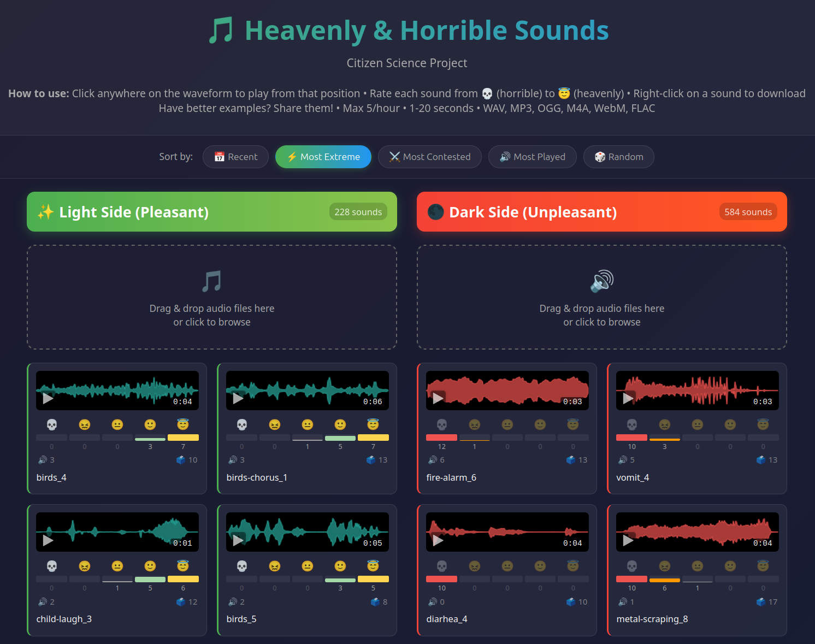The height and width of the screenshot is (644, 815).
Task: Click the Dark Side (Unpleasant) header
Action: click(x=602, y=211)
